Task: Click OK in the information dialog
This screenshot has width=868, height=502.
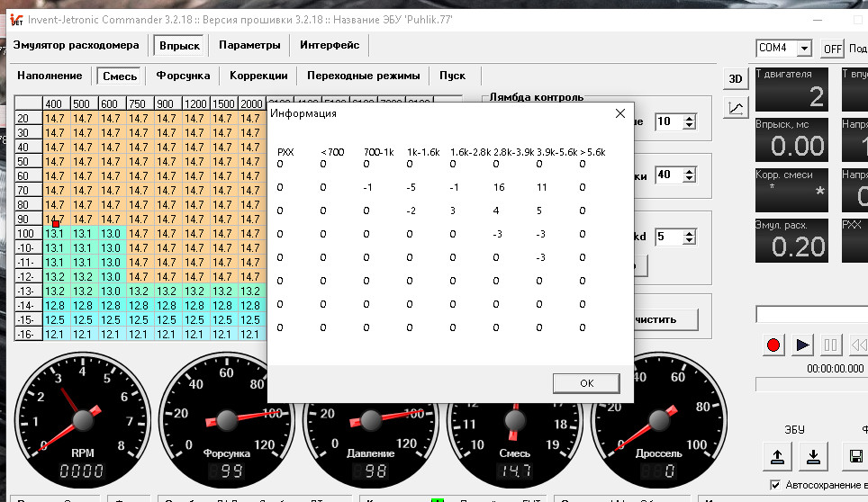Action: tap(586, 383)
